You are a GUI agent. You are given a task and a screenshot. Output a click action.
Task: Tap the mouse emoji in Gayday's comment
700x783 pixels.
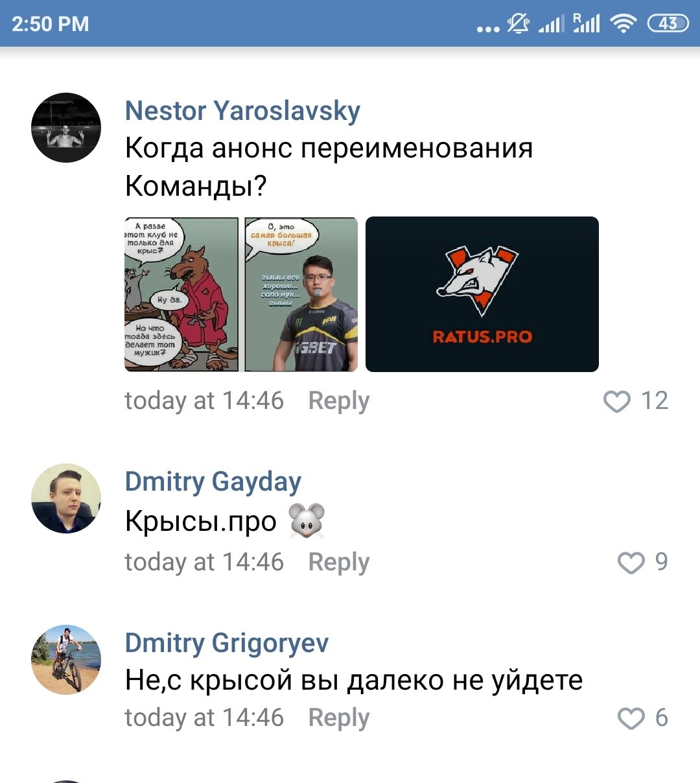pyautogui.click(x=307, y=521)
